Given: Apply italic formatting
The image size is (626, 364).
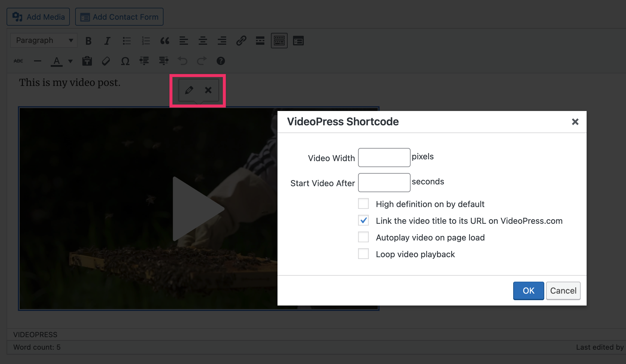Looking at the screenshot, I should [x=107, y=41].
